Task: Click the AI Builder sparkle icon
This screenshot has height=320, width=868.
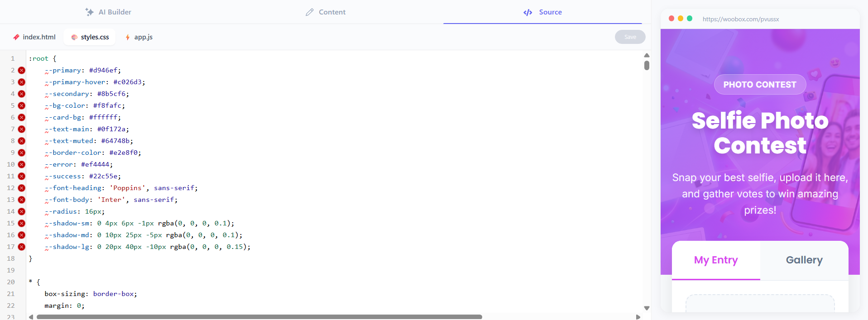Action: (x=89, y=12)
